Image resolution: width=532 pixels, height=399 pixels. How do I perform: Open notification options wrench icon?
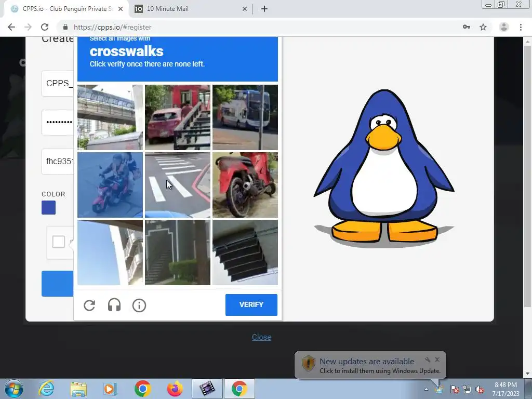[x=428, y=360]
